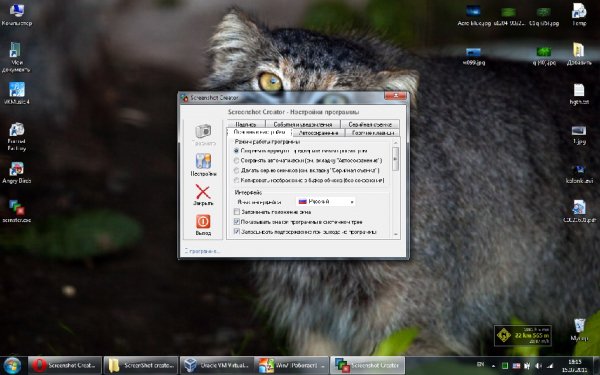Click the network icon in the system tray
Image resolution: width=600 pixels, height=375 pixels.
(x=550, y=366)
